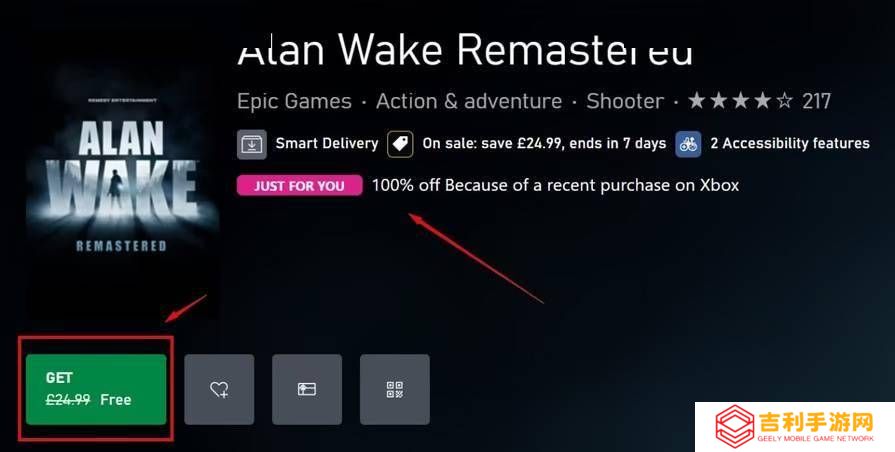895x452 pixels.
Task: Click the pink JUST FOR YOU badge
Action: click(x=300, y=185)
